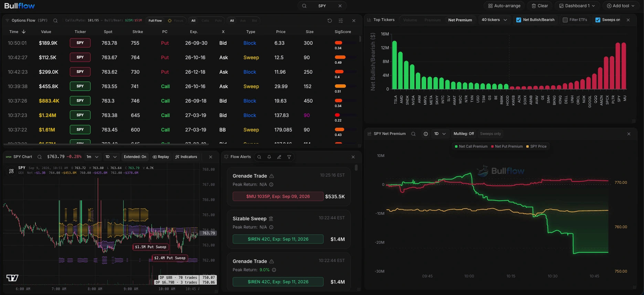
Task: Click the Time column sort arrow
Action: tap(24, 32)
